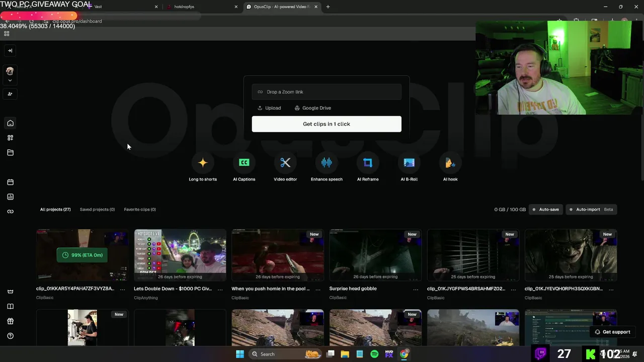Open the Surprise head gobble thumbnail
The height and width of the screenshot is (362, 644).
coord(375,255)
